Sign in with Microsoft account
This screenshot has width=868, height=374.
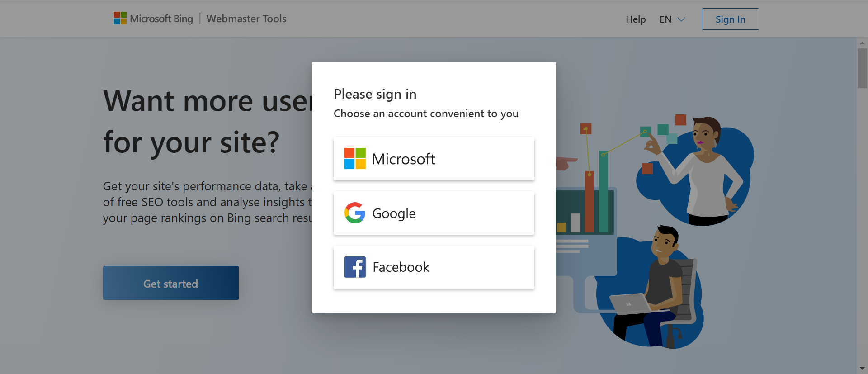(x=434, y=158)
